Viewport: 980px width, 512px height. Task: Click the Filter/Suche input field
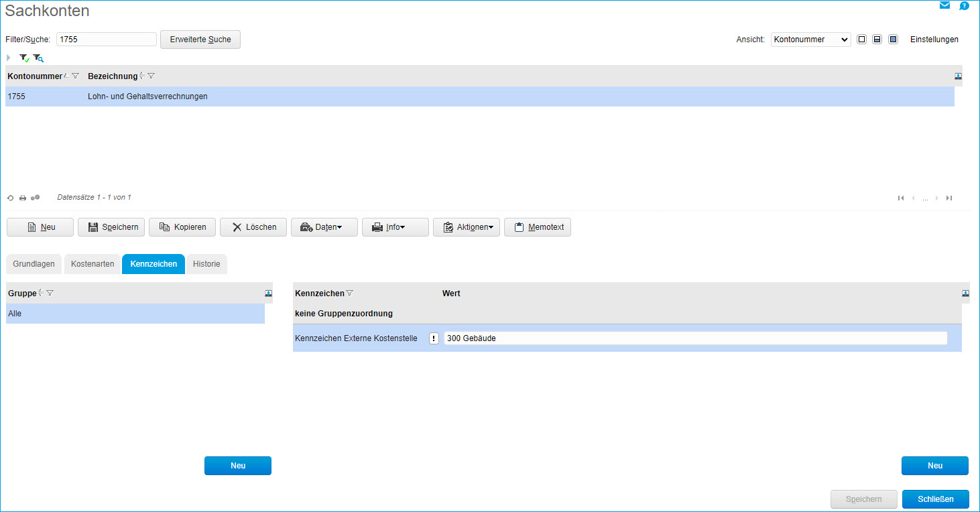click(x=106, y=40)
